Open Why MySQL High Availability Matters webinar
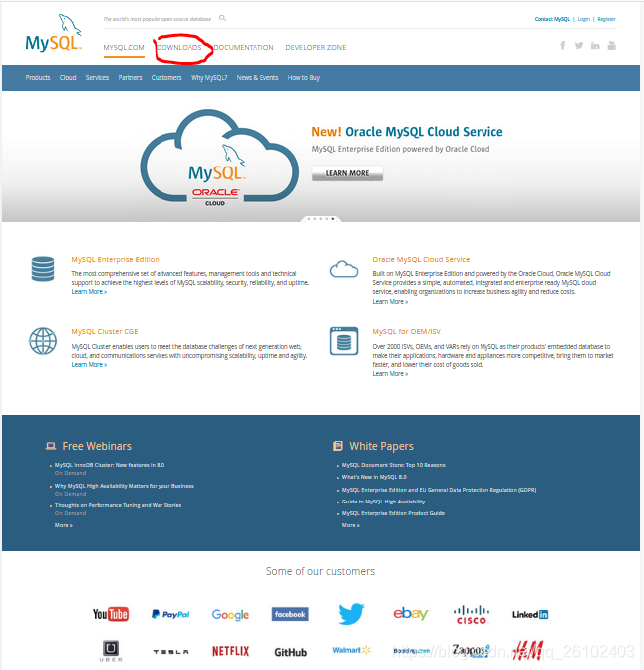Viewport: 644px width, 670px height. 125,486
